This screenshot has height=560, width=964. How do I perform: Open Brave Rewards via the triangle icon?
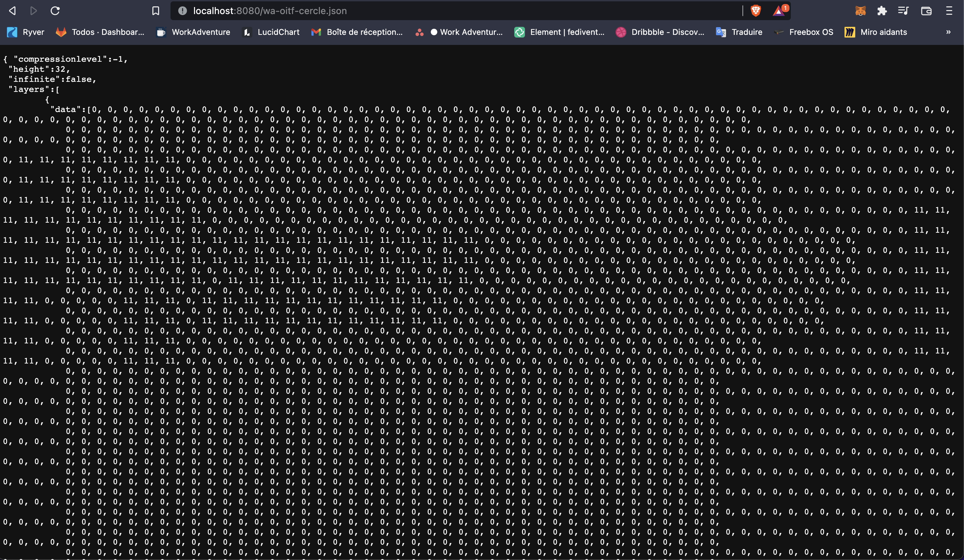point(779,11)
